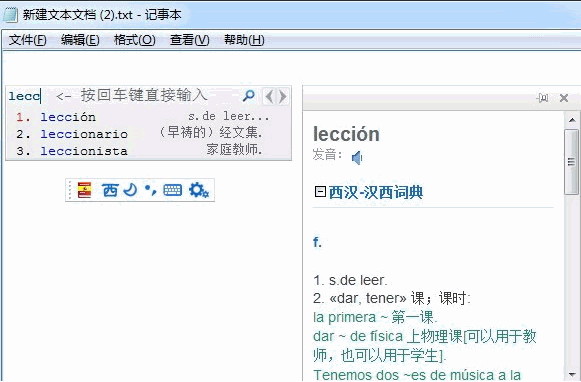Image resolution: width=581 pixels, height=382 pixels.
Task: Click the 'Tenemos dos ~es de música' line
Action: pyautogui.click(x=417, y=375)
